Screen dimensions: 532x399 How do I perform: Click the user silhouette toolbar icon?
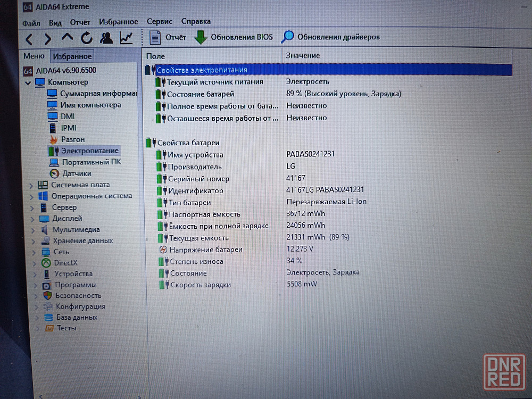tap(106, 38)
